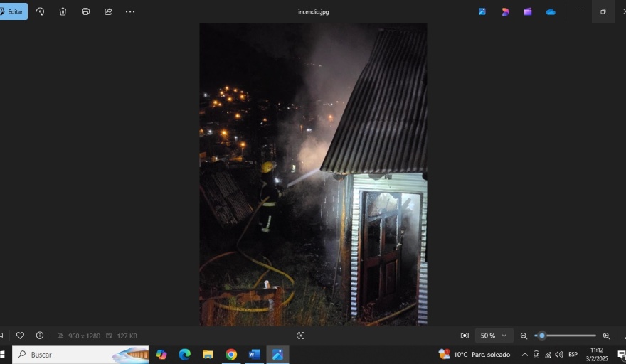Toggle fit-to-window zoom icon
This screenshot has height=364, width=626.
click(465, 336)
